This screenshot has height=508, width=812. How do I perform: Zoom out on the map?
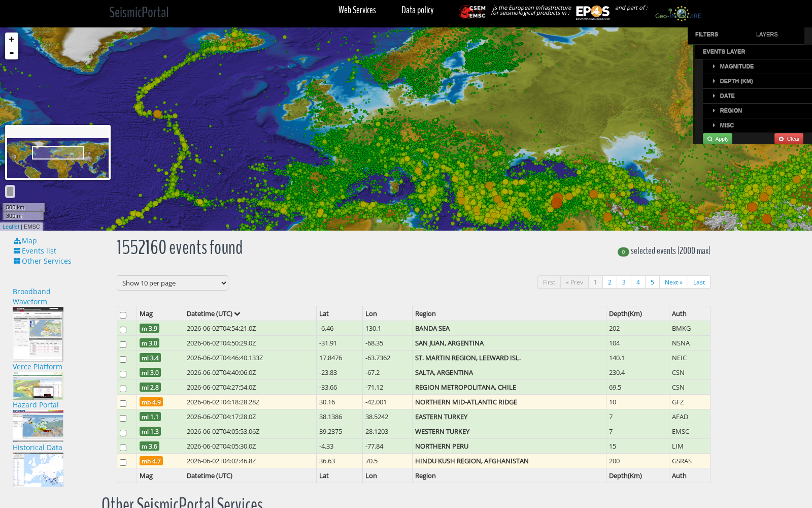tap(12, 53)
